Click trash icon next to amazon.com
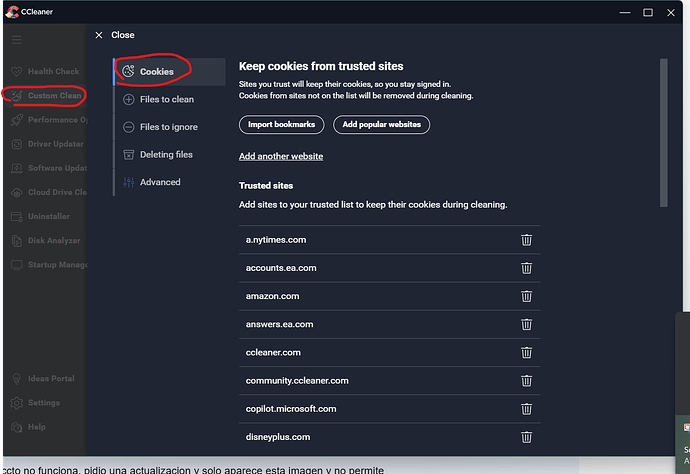The width and height of the screenshot is (690, 474). [527, 296]
